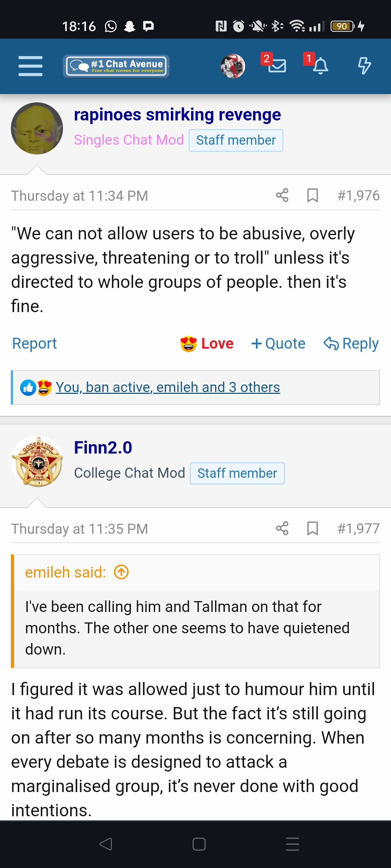Share post #1,977
391x868 pixels.
point(282,528)
